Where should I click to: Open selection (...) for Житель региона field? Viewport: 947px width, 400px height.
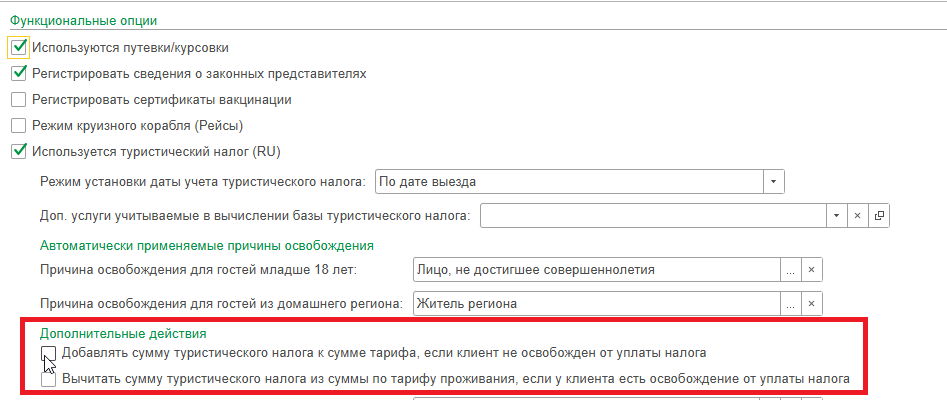point(791,304)
